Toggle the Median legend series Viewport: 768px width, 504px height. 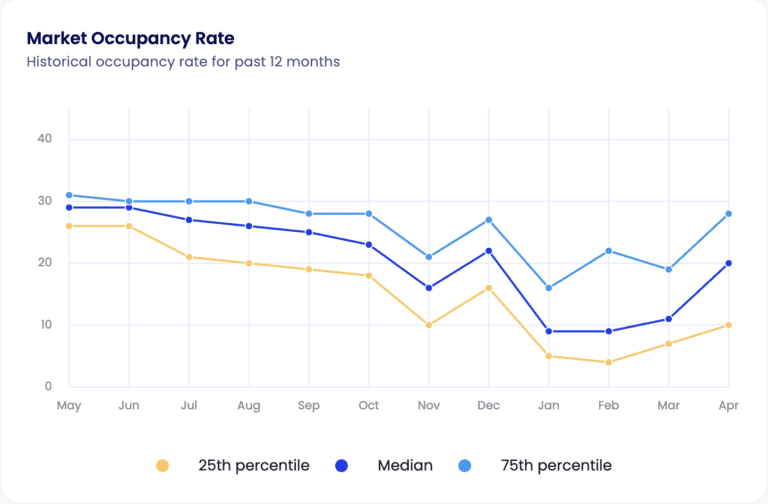(x=404, y=465)
